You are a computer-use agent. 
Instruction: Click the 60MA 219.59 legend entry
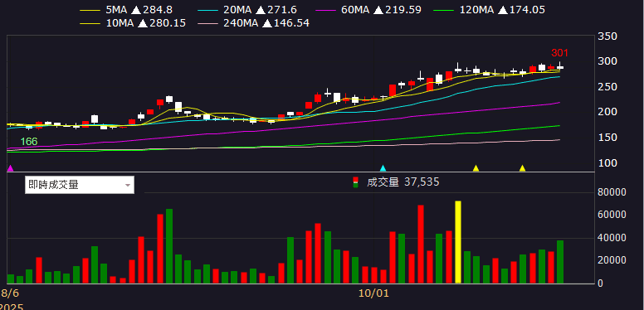tap(369, 9)
